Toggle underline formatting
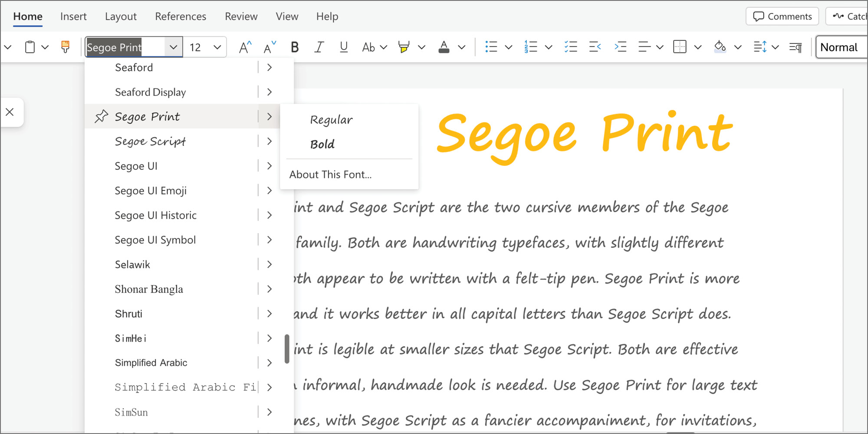868x434 pixels. click(x=343, y=47)
